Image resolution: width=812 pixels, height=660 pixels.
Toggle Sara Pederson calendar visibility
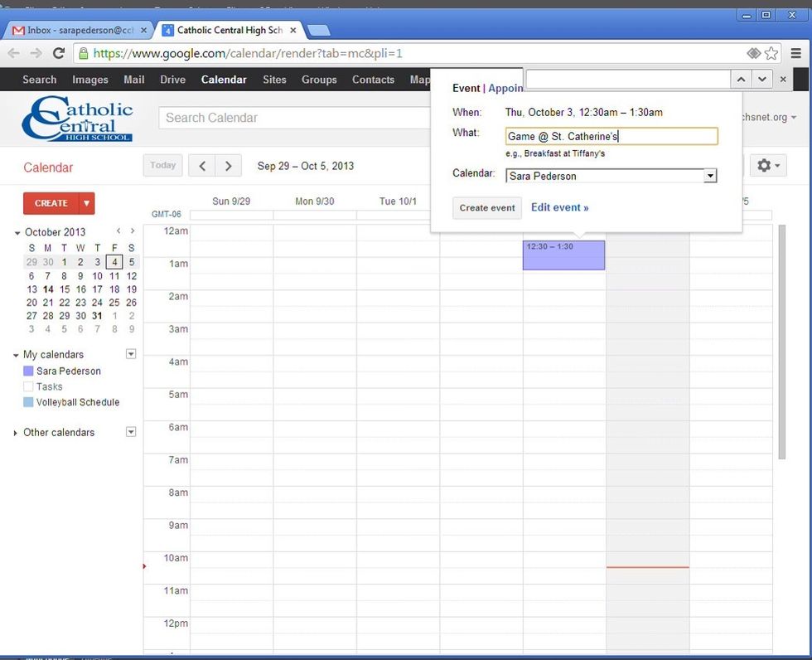click(29, 371)
